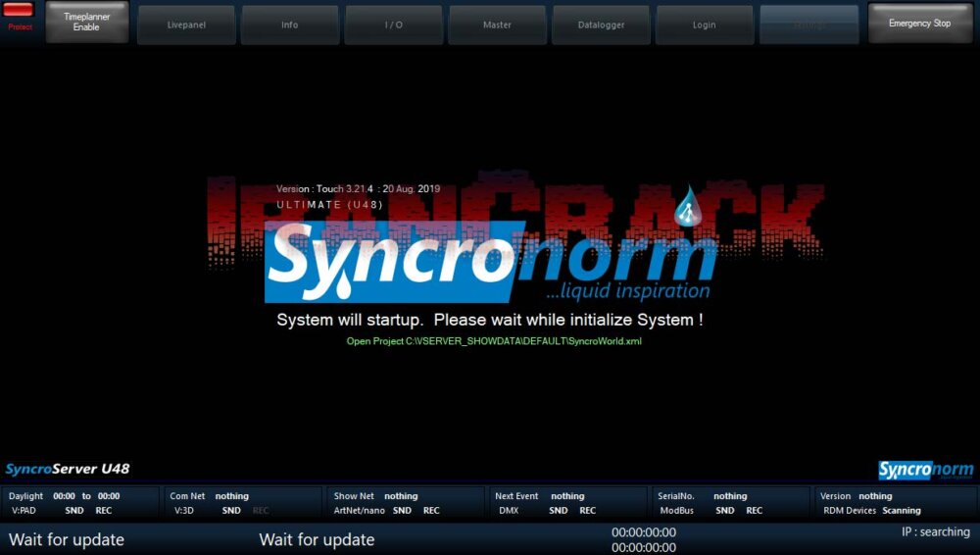Click the green 'Open Project' file path
The width and height of the screenshot is (980, 555).
(494, 341)
